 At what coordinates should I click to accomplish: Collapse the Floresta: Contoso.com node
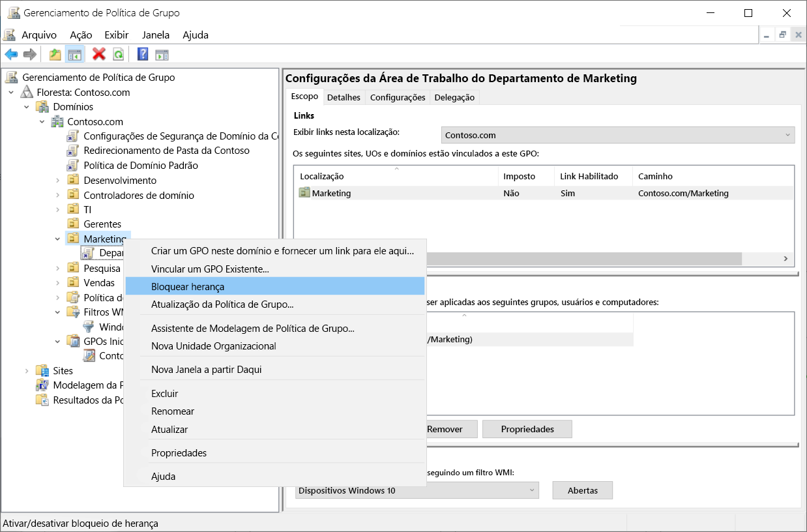coord(11,93)
